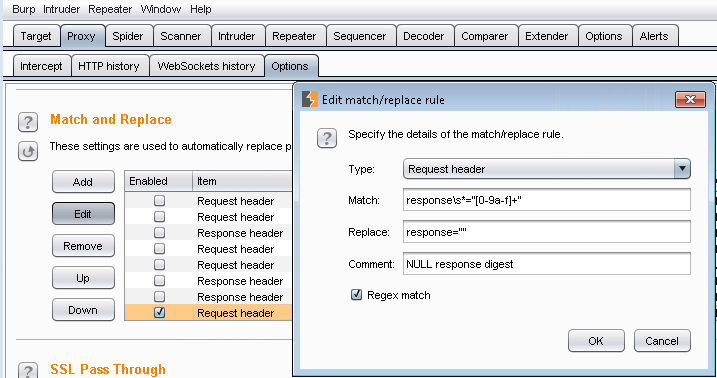Expand the Type dropdown arrow
Viewport: 717px width, 378px height.
[682, 169]
